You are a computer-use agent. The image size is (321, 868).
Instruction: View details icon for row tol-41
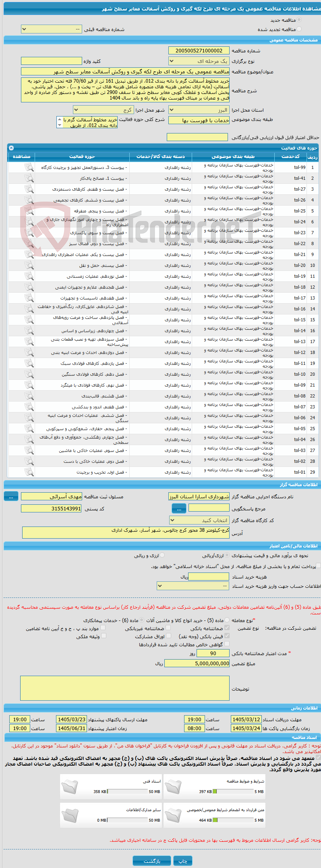29,178
